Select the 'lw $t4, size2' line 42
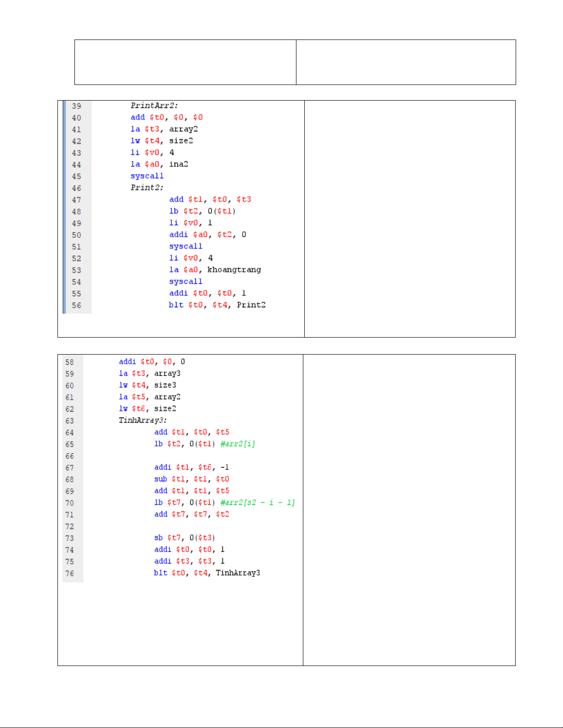 coord(161,141)
